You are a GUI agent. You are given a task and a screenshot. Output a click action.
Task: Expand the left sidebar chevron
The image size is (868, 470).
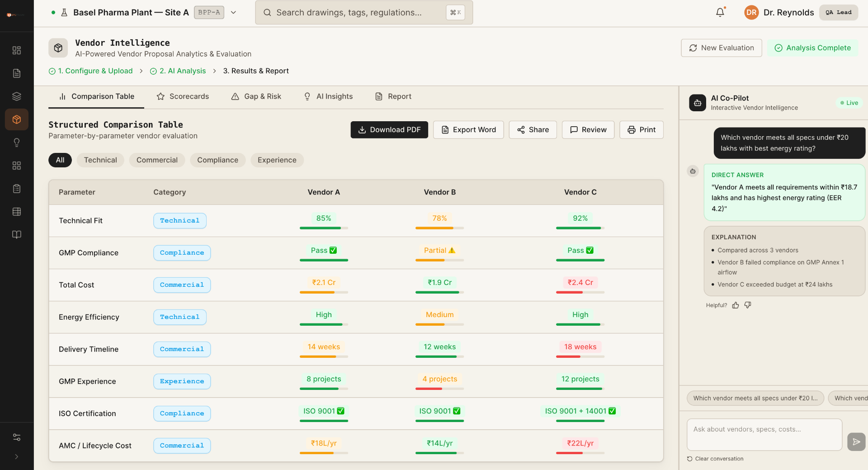click(17, 457)
